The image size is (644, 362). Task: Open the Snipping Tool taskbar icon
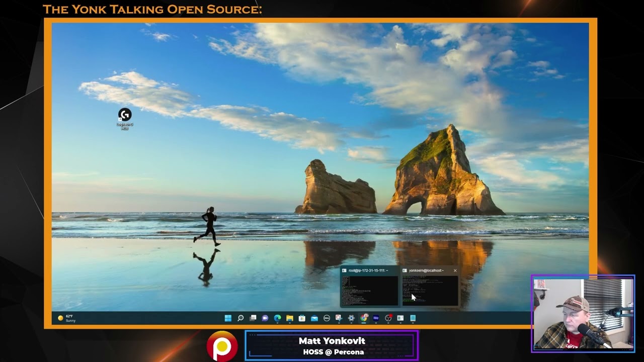[339, 318]
